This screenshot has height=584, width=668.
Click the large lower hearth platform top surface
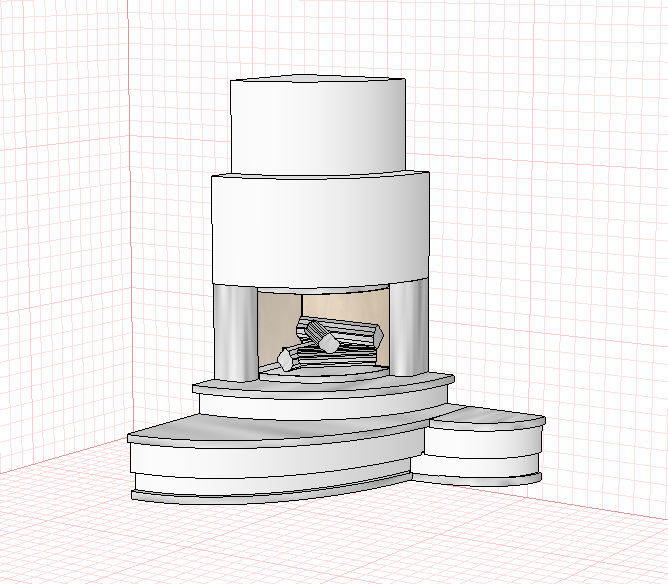tap(273, 430)
